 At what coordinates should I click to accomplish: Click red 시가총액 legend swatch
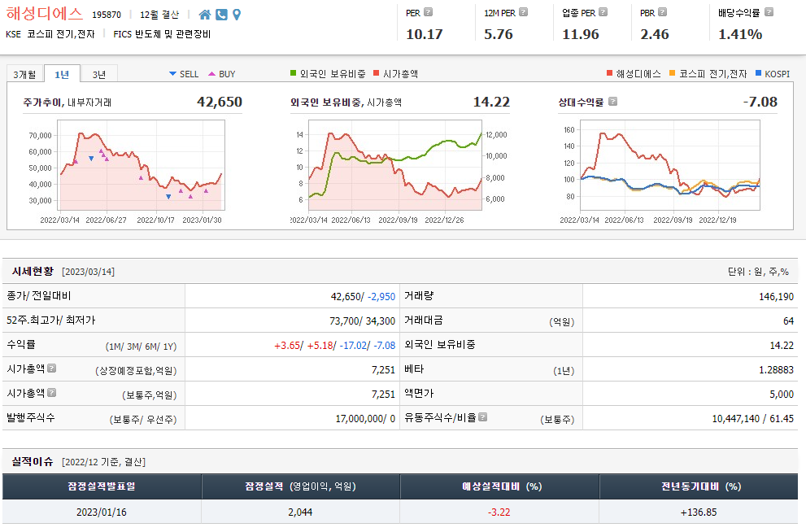377,73
